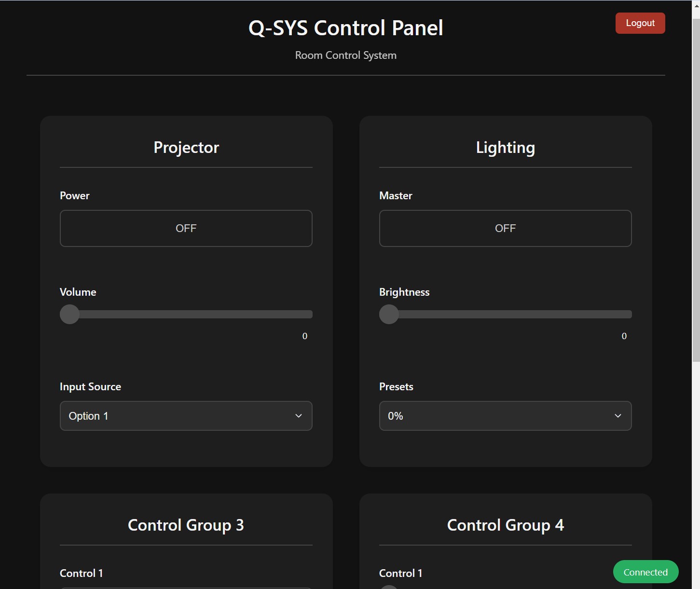
Task: Click Control 1 label in Control Group 3
Action: coord(81,573)
